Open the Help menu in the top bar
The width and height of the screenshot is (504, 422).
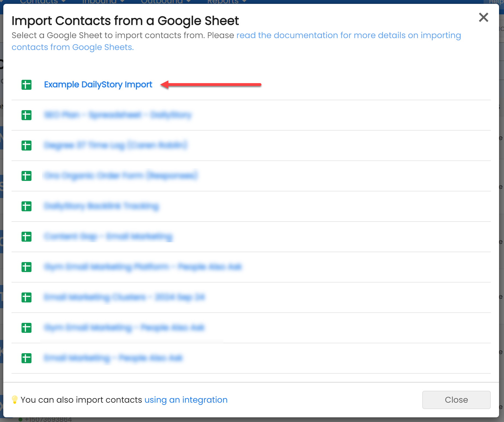496,2
